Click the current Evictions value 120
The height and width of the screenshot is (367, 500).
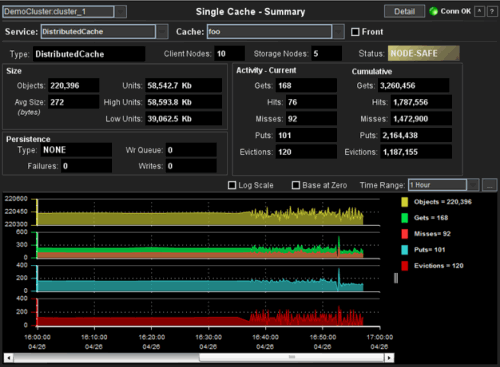[306, 152]
